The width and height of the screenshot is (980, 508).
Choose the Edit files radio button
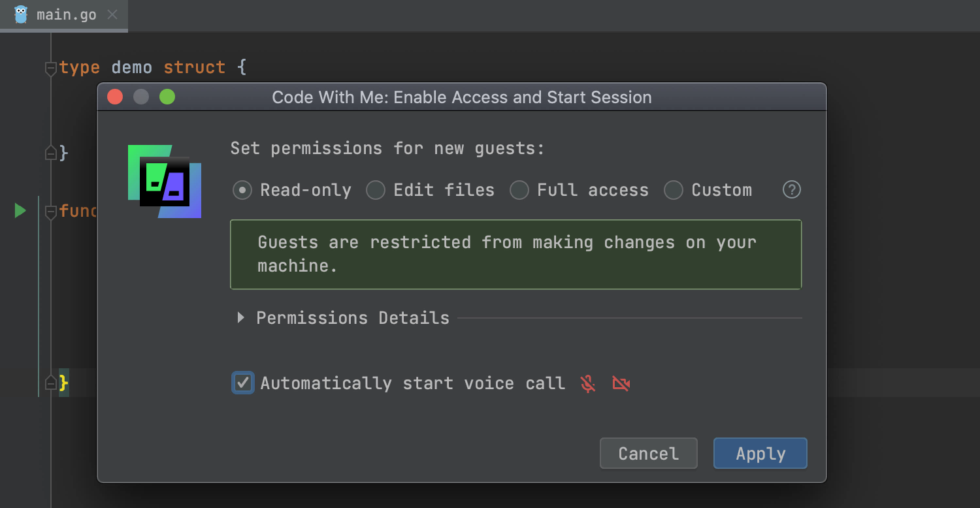376,191
